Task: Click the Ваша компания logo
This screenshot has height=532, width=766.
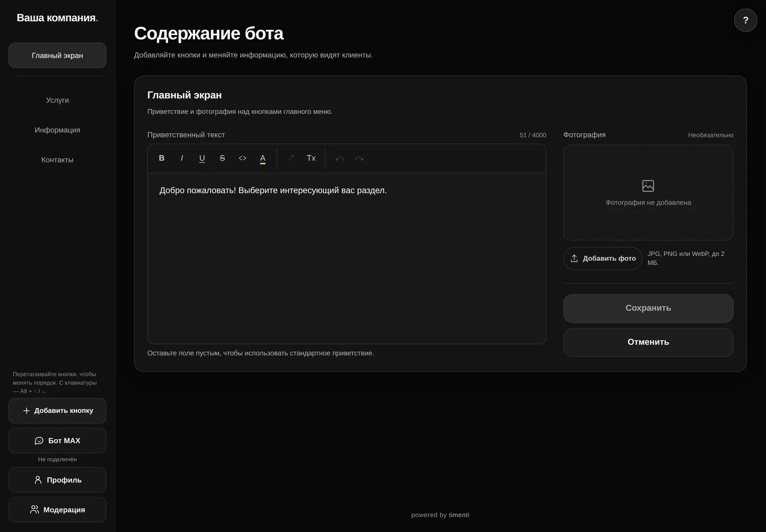Action: [57, 18]
